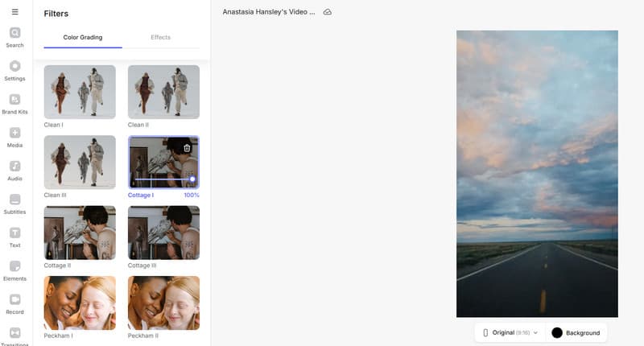Open the Subtitles panel
Image resolution: width=644 pixels, height=346 pixels.
pos(14,204)
